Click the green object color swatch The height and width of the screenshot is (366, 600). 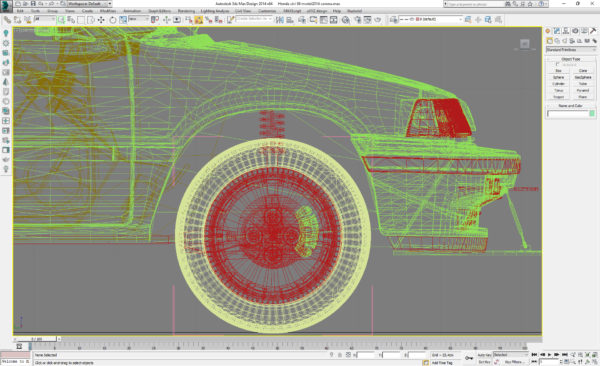coord(592,113)
